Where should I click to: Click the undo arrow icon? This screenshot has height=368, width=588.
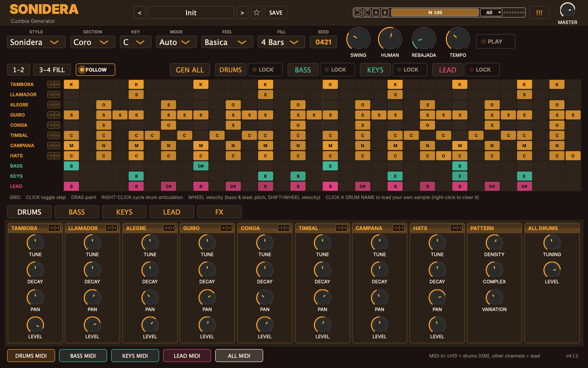(x=358, y=12)
